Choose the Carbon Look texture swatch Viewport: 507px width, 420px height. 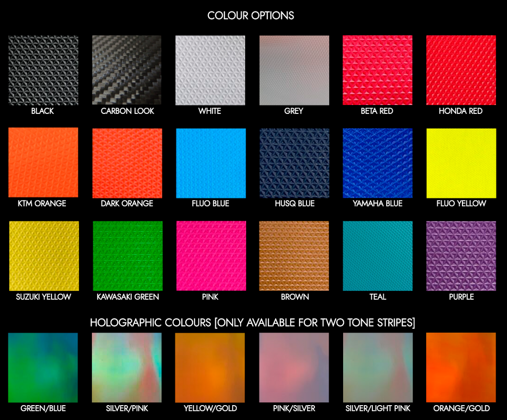tap(127, 70)
